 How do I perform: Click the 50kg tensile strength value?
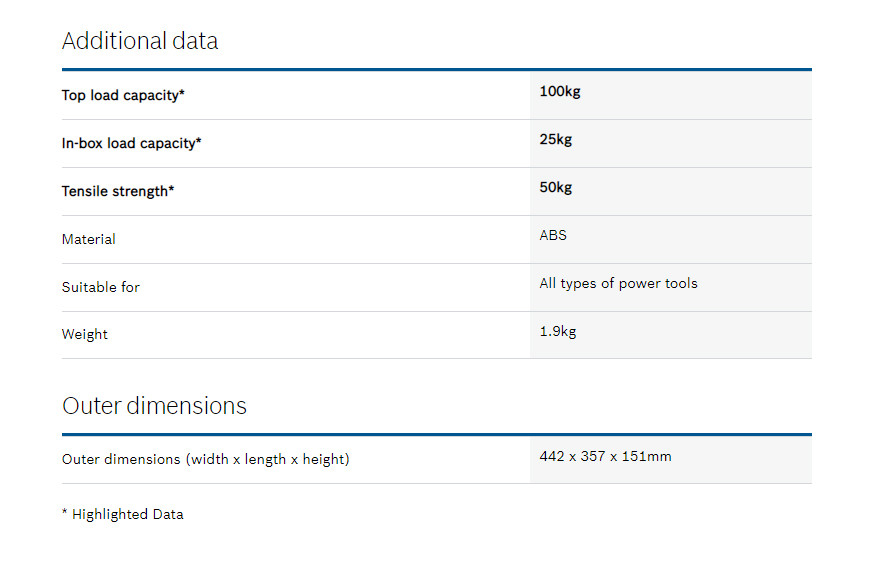click(556, 187)
